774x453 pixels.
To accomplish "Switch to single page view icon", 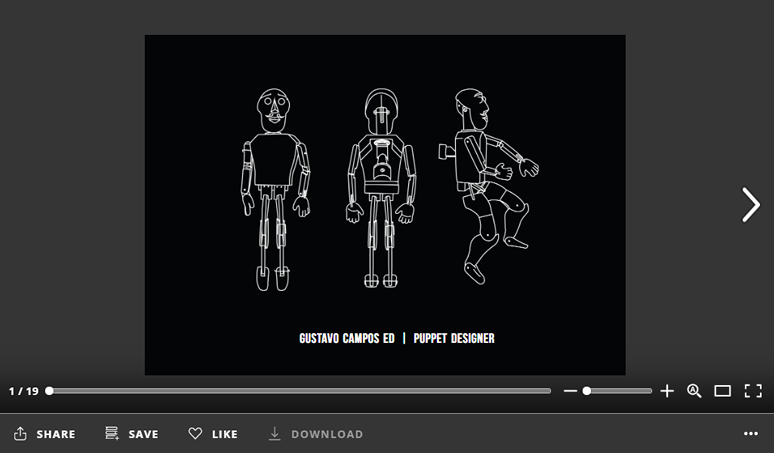I will (723, 391).
